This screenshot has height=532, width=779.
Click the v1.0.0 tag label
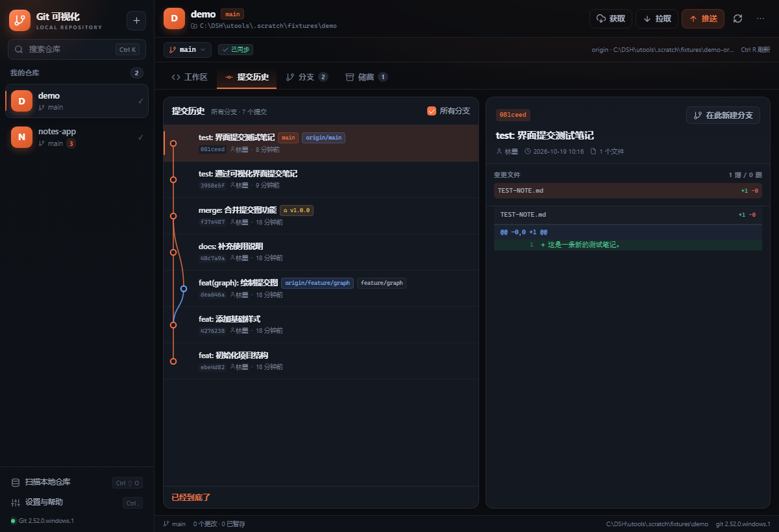(x=297, y=210)
